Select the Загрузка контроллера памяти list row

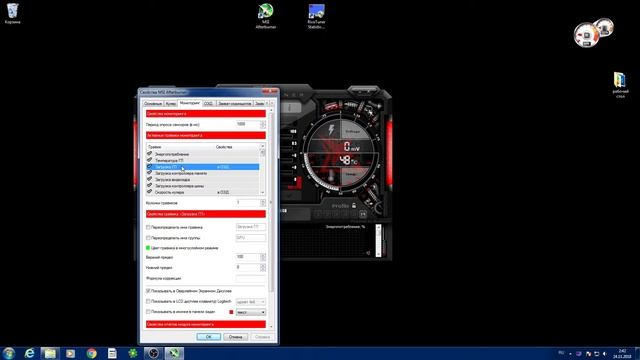click(x=203, y=173)
